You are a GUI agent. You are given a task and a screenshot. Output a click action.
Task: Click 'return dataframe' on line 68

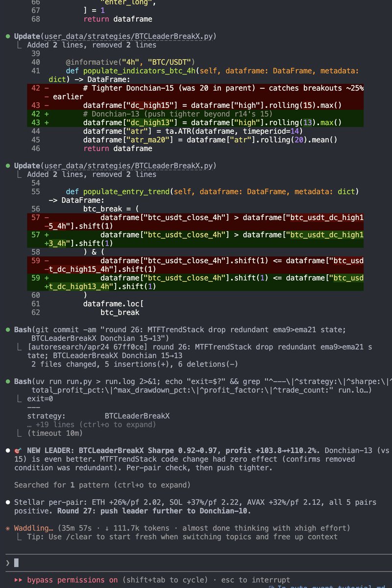coord(118,19)
